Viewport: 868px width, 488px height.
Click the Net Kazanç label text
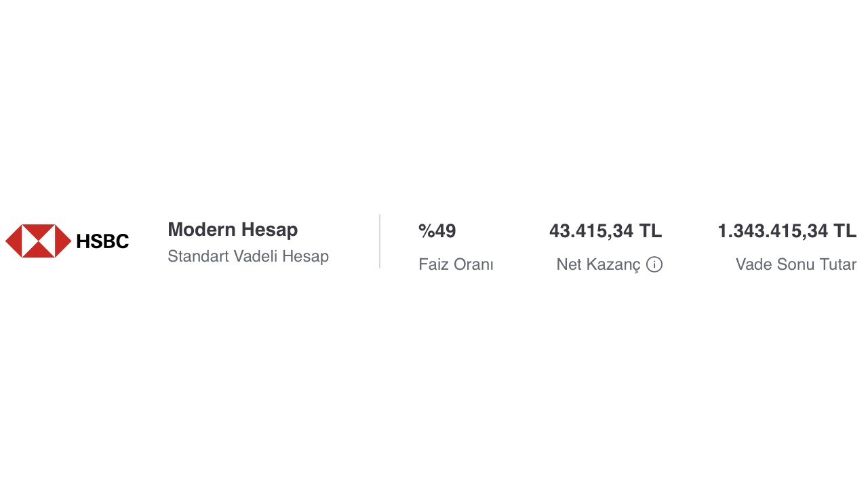point(598,264)
